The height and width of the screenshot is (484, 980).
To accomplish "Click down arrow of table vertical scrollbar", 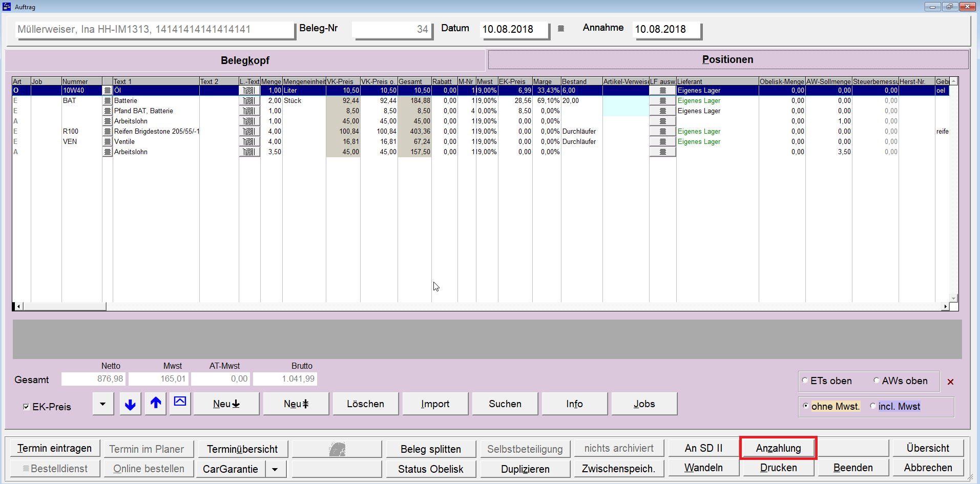I will 953,298.
